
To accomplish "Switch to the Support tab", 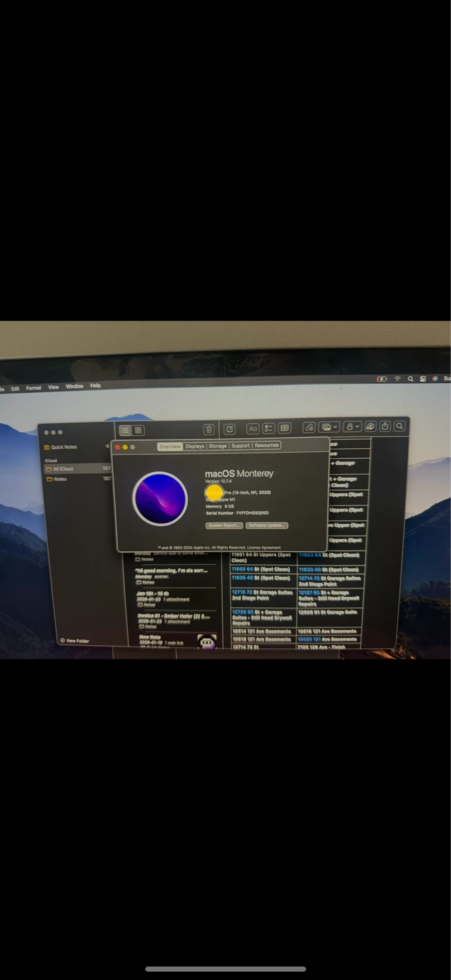I will tap(241, 446).
